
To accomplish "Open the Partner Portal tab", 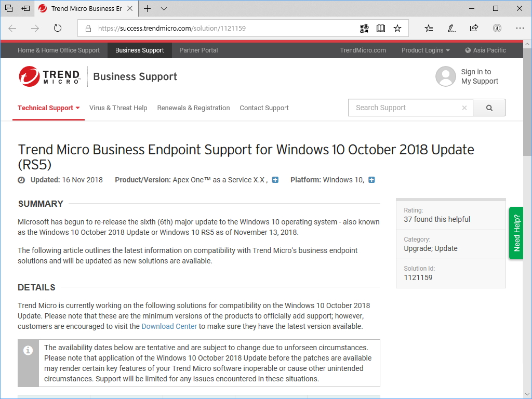I will point(198,50).
